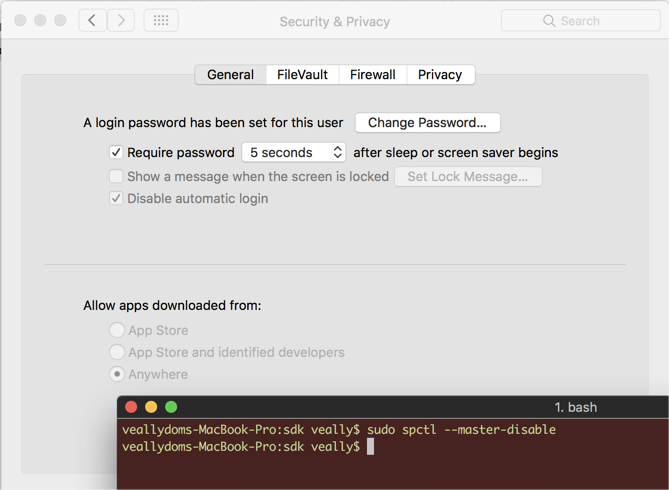
Task: Zoom the terminal with green button
Action: [171, 407]
